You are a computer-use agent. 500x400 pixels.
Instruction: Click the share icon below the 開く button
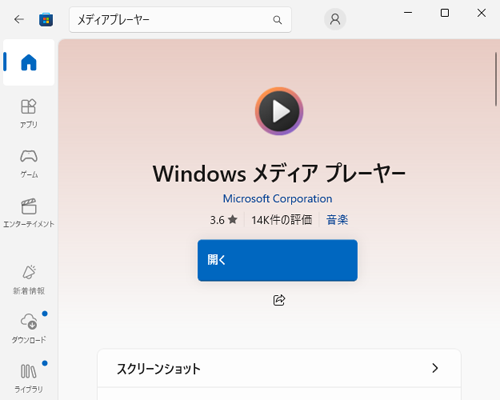tap(279, 300)
